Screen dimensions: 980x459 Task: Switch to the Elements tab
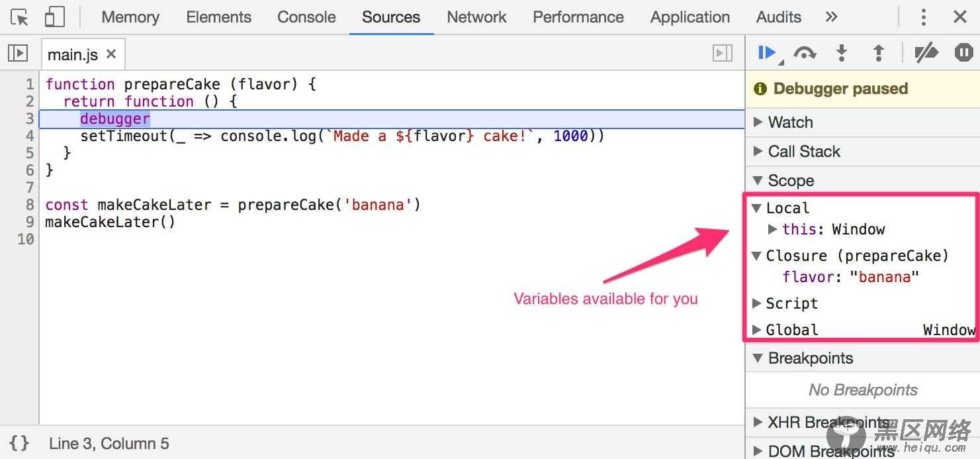click(x=218, y=17)
